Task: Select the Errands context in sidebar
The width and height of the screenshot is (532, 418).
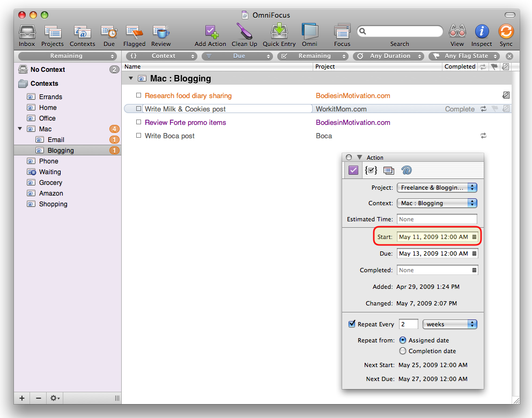Action: click(x=50, y=97)
